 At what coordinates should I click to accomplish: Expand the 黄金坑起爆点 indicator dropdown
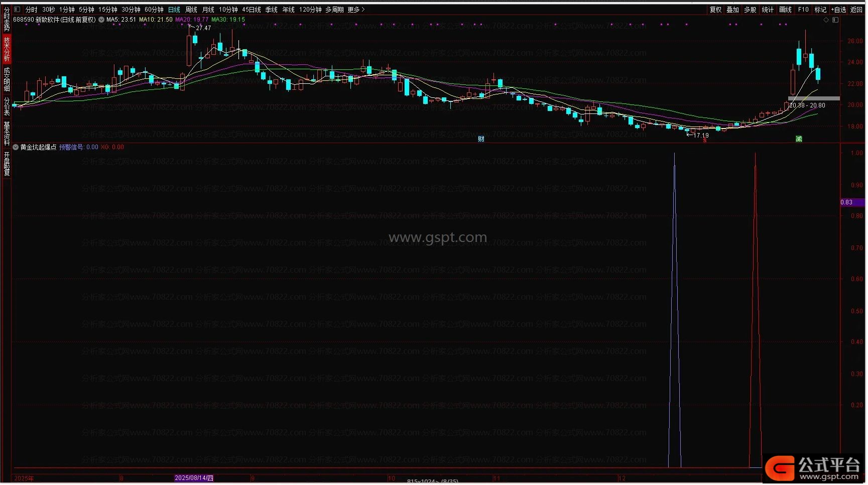(16, 147)
